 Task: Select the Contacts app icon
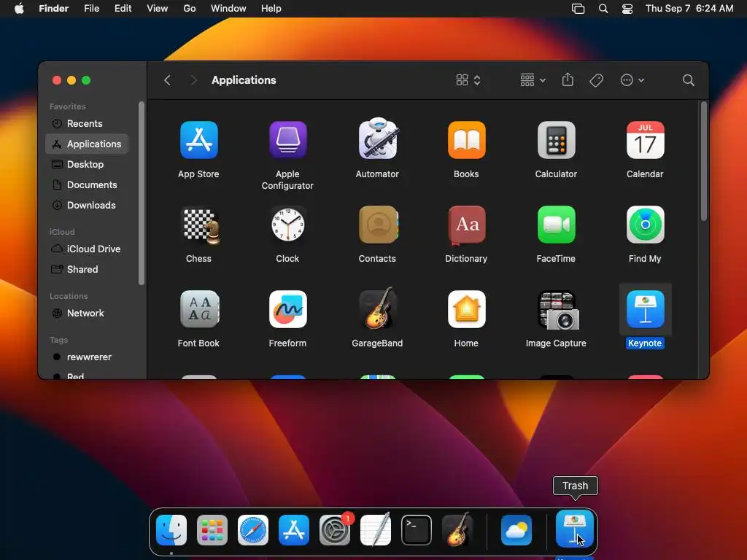tap(379, 225)
